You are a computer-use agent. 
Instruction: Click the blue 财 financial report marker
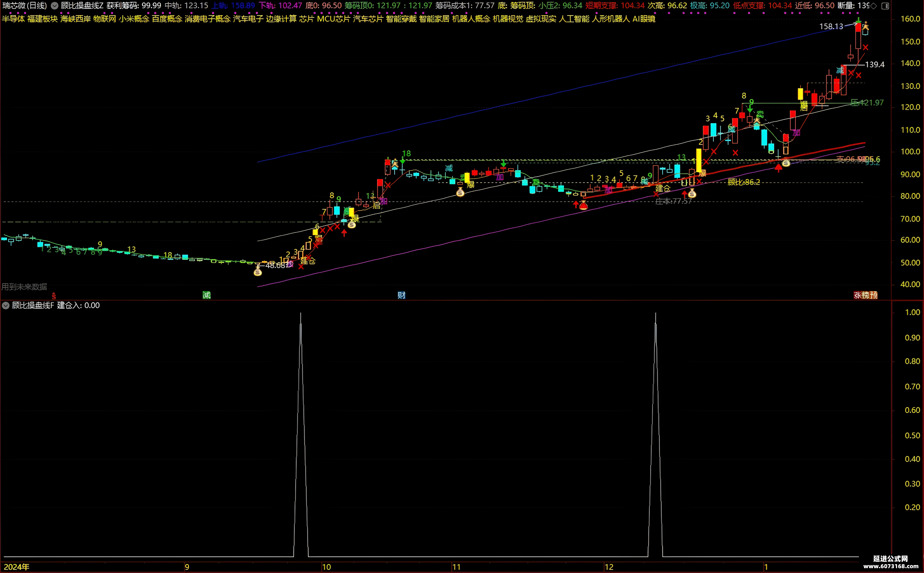pyautogui.click(x=402, y=295)
